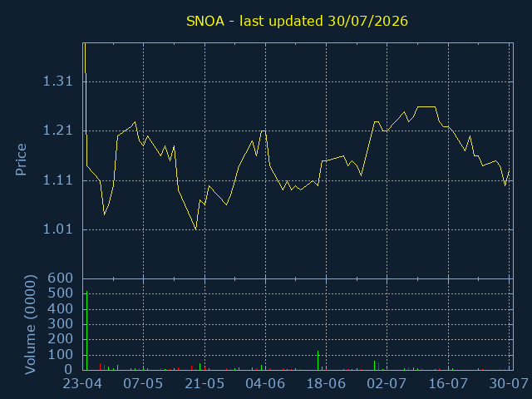Click the 1.01 price axis label
Screen dimensions: 532x399
[57, 229]
